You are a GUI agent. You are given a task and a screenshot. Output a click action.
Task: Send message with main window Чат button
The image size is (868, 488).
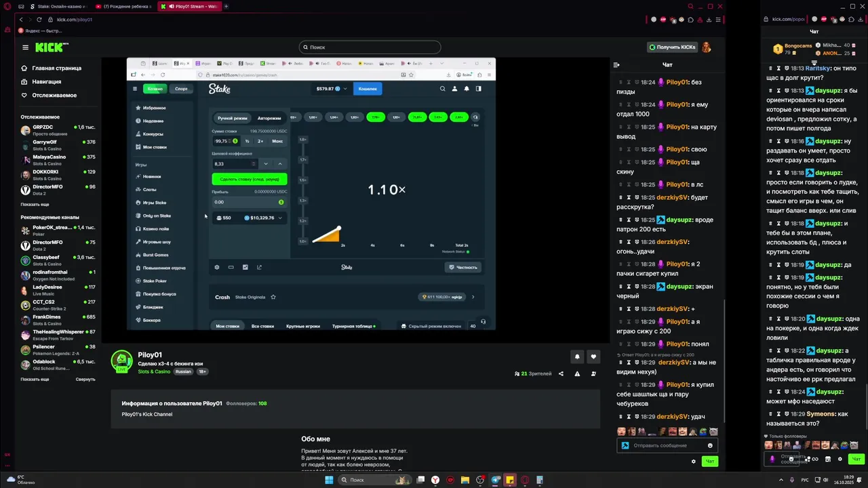pos(709,462)
